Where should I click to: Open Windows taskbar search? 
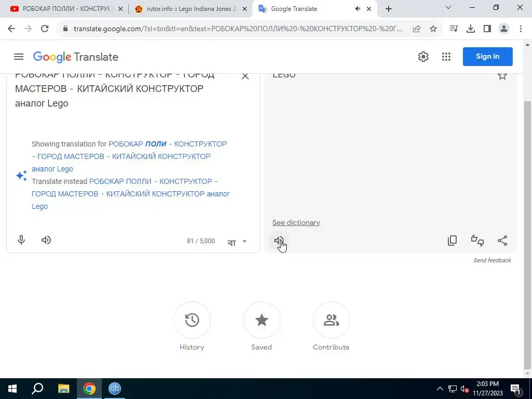37,389
